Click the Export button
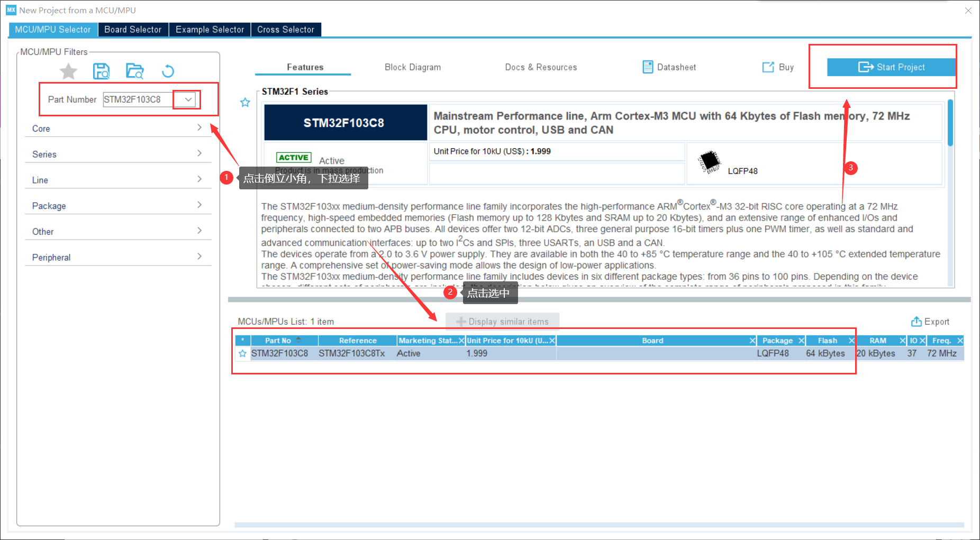Viewport: 980px width, 540px height. pos(930,322)
